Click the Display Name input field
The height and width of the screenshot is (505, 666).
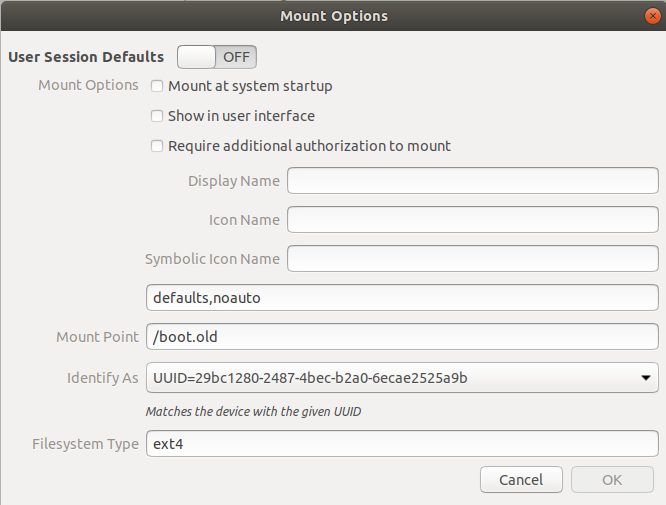[473, 181]
